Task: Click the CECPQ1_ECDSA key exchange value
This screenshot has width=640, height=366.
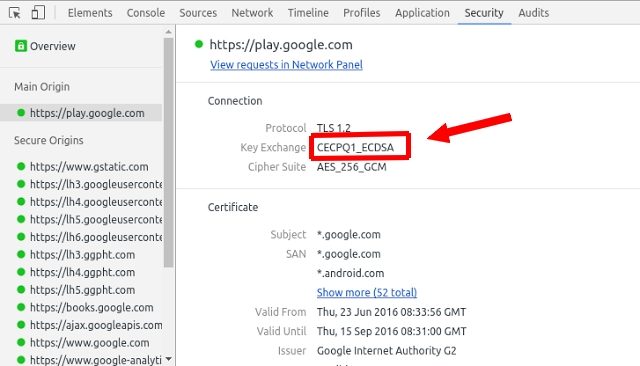Action: (356, 147)
